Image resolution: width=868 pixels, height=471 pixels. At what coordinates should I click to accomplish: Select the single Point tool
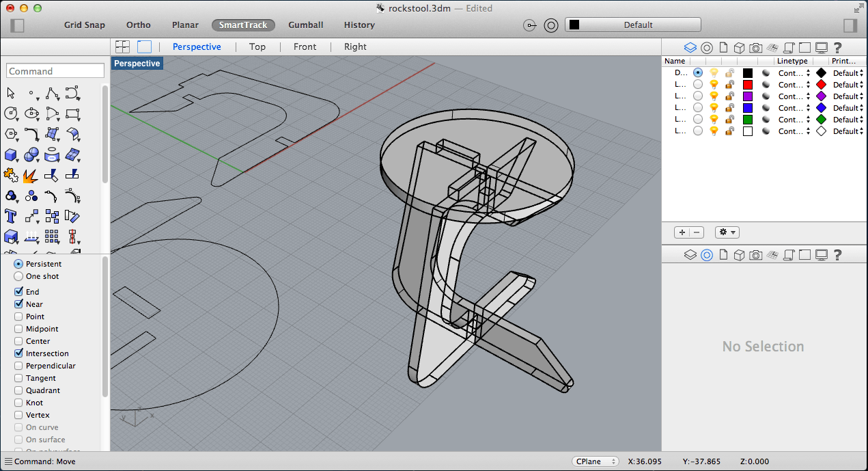tap(31, 93)
